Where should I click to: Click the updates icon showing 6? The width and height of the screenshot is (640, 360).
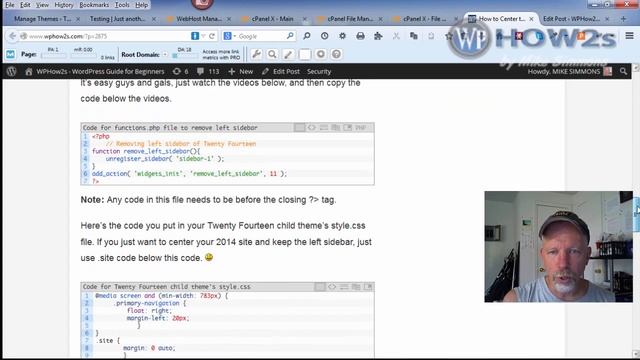pyautogui.click(x=180, y=71)
